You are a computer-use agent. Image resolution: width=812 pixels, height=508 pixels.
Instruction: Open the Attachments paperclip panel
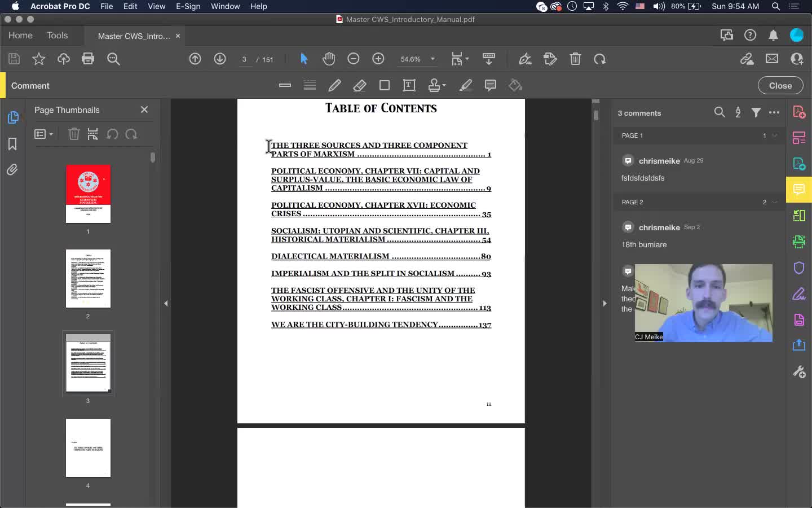(12, 169)
